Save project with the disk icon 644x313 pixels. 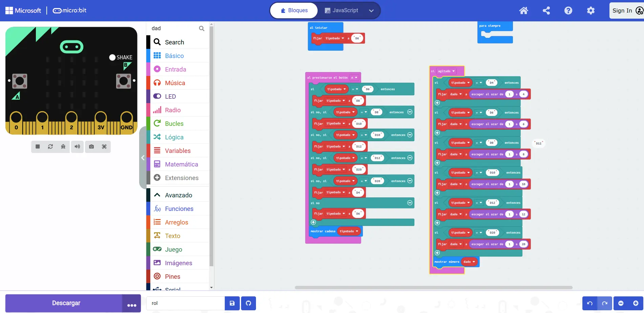coord(232,303)
